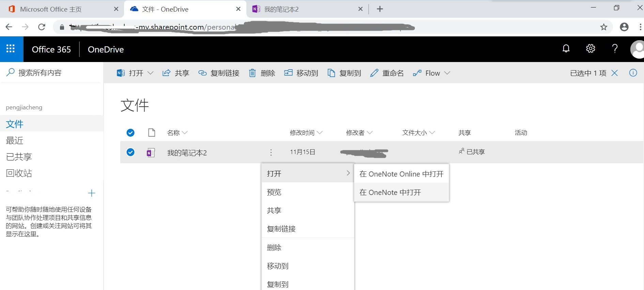
Task: Switch to the 我的笔记本2 browser tab
Action: tap(307, 9)
